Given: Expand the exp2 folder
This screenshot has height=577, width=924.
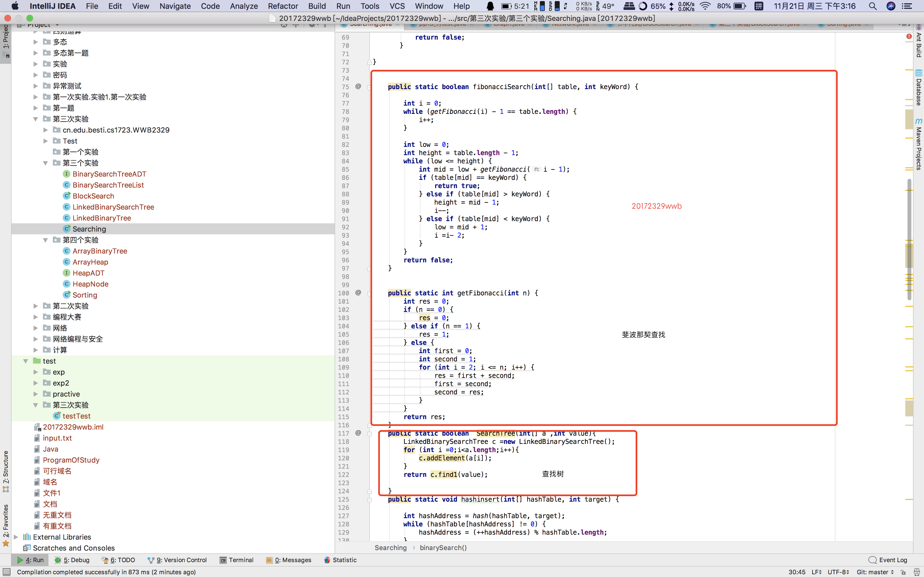Looking at the screenshot, I should coord(35,383).
